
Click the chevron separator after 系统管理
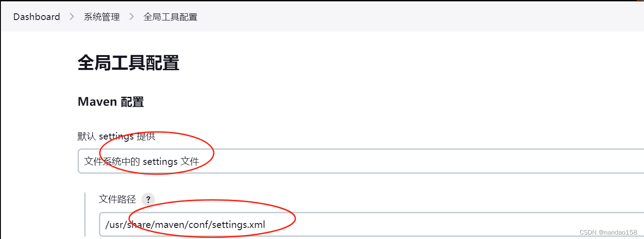click(x=131, y=17)
